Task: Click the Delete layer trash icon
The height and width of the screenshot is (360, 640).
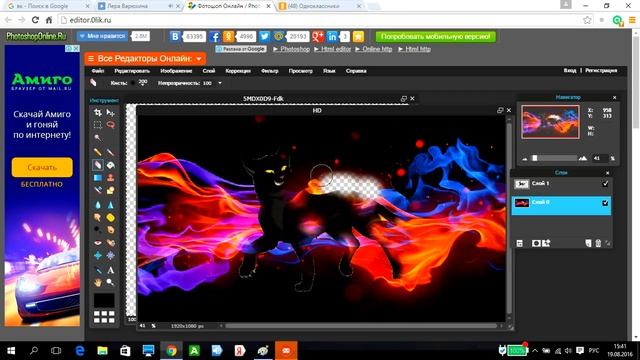Action: click(x=598, y=243)
